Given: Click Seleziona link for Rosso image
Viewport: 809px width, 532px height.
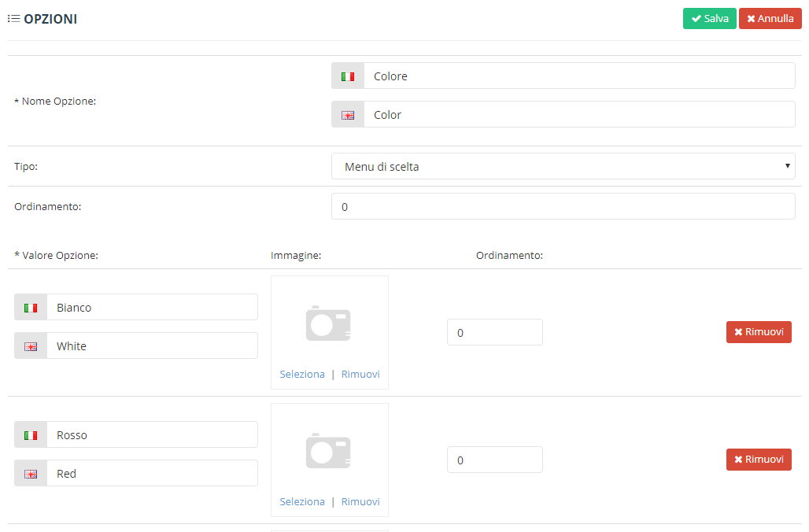Looking at the screenshot, I should pos(302,501).
